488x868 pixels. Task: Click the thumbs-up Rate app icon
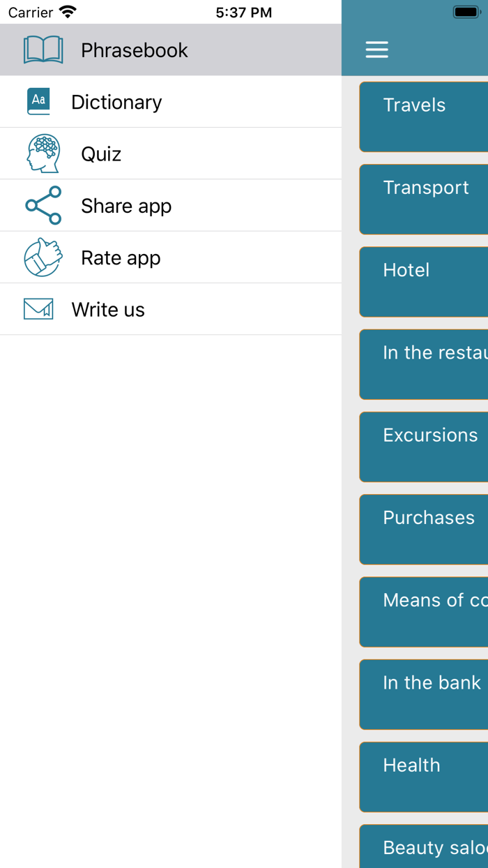pos(43,257)
